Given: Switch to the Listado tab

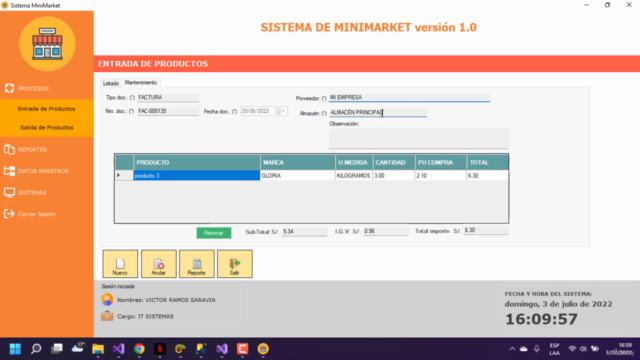Looking at the screenshot, I should pyautogui.click(x=111, y=83).
